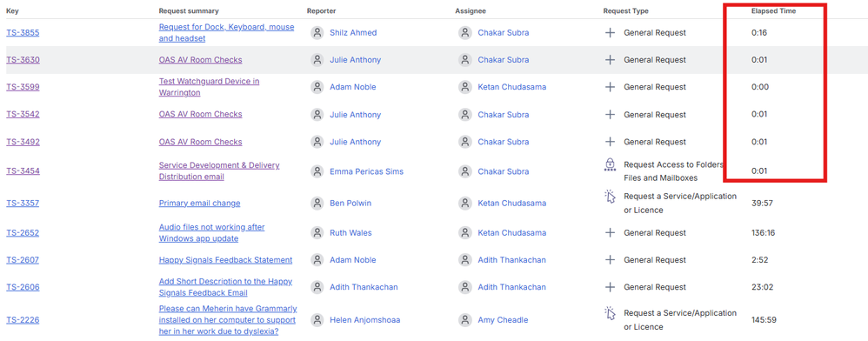
Task: Click Amy Cheadle's assignee avatar icon
Action: pyautogui.click(x=465, y=320)
